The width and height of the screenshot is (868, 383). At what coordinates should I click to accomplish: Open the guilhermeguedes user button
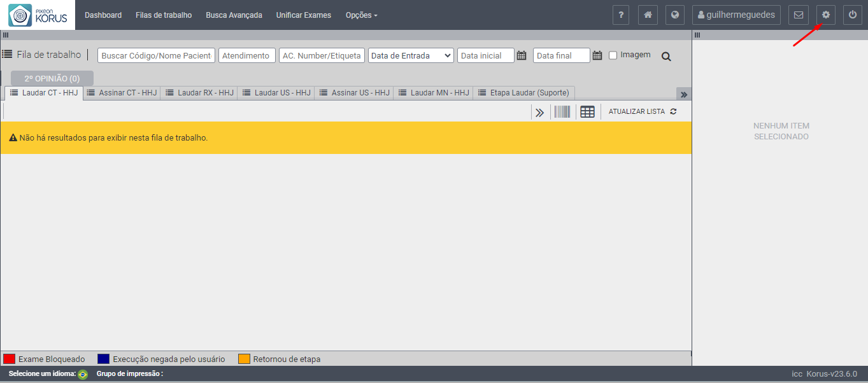(x=736, y=15)
